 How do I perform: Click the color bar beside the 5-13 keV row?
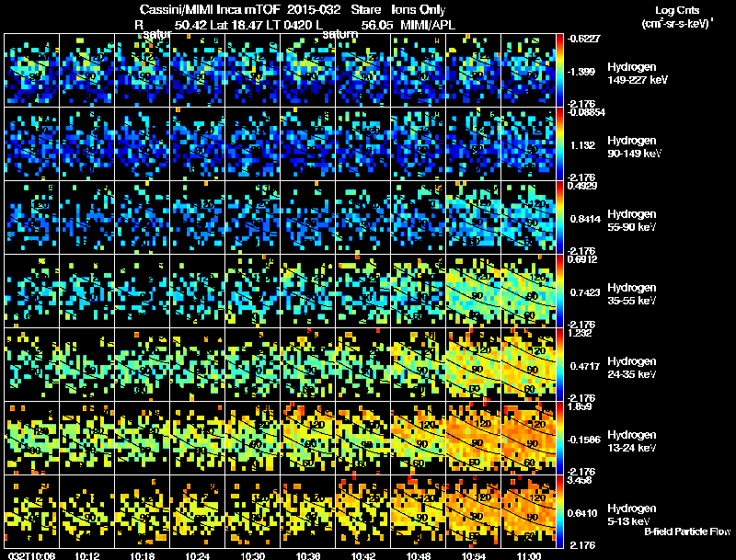(x=560, y=511)
